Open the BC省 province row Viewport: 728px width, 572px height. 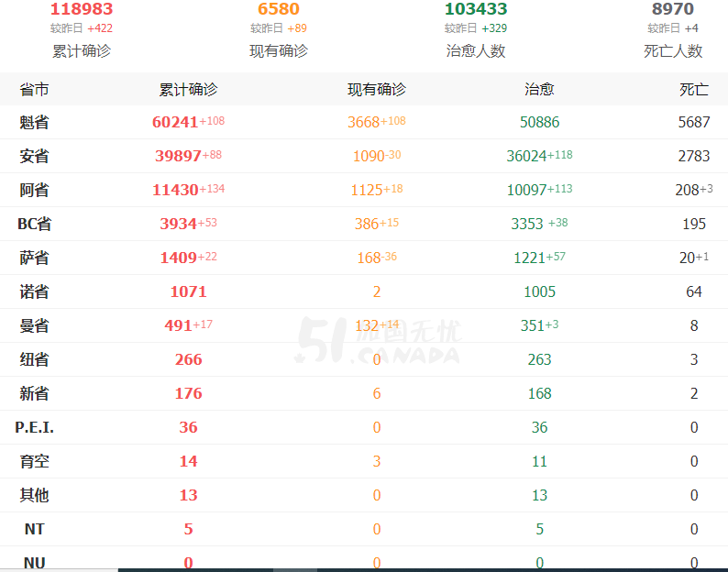364,224
